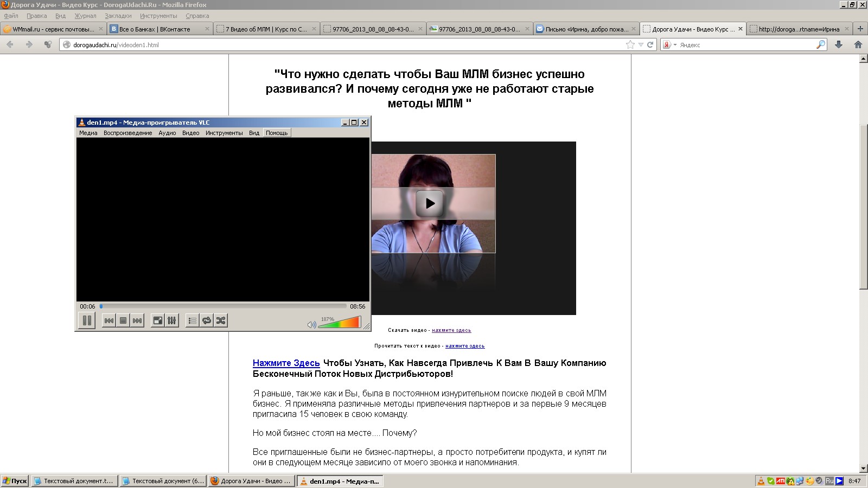Open VLC Воспроизведение menu
The height and width of the screenshot is (488, 868).
[128, 133]
